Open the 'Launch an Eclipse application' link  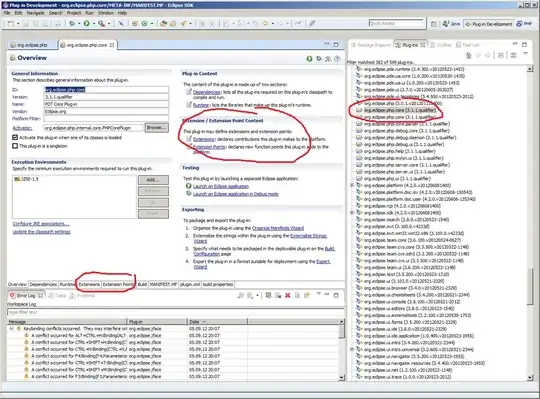pos(221,186)
